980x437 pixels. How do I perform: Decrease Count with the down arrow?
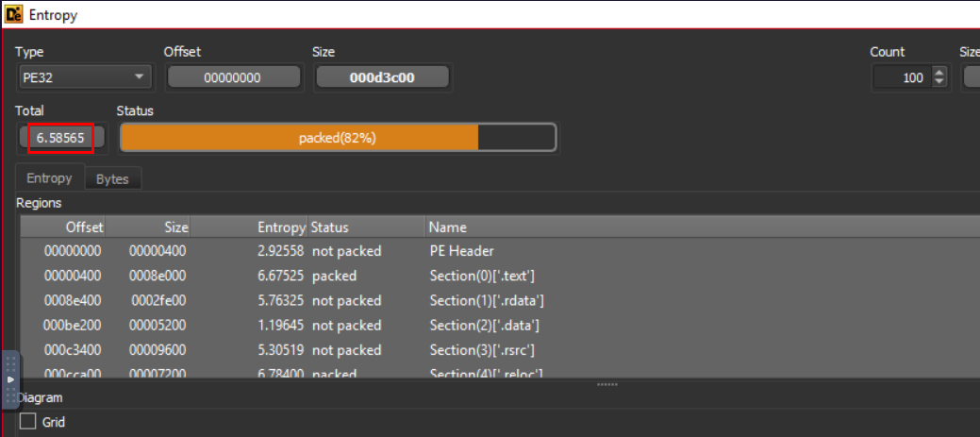938,82
